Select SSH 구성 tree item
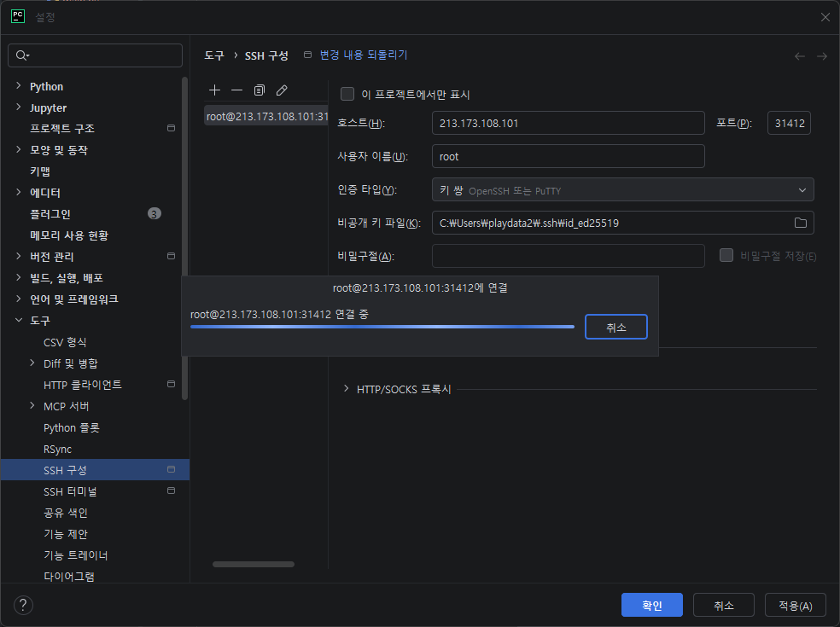Viewport: 840px width, 627px height. [x=95, y=469]
